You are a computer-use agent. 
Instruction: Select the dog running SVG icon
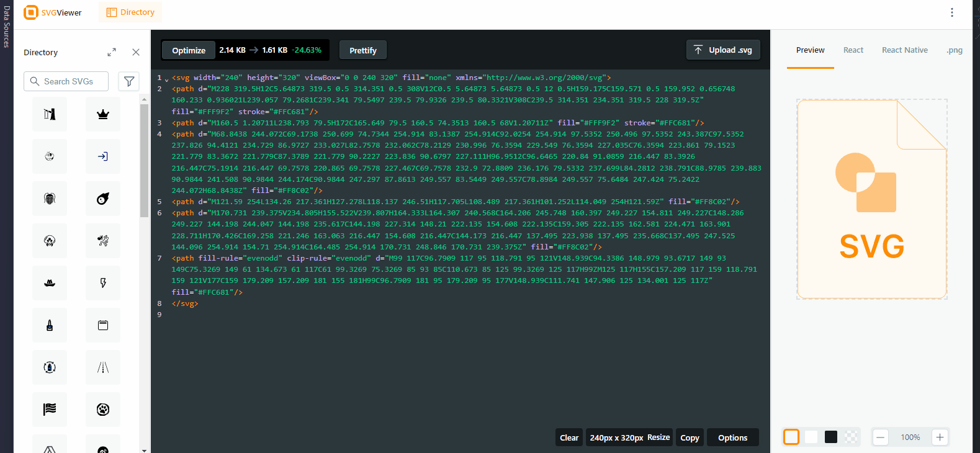pyautogui.click(x=103, y=241)
